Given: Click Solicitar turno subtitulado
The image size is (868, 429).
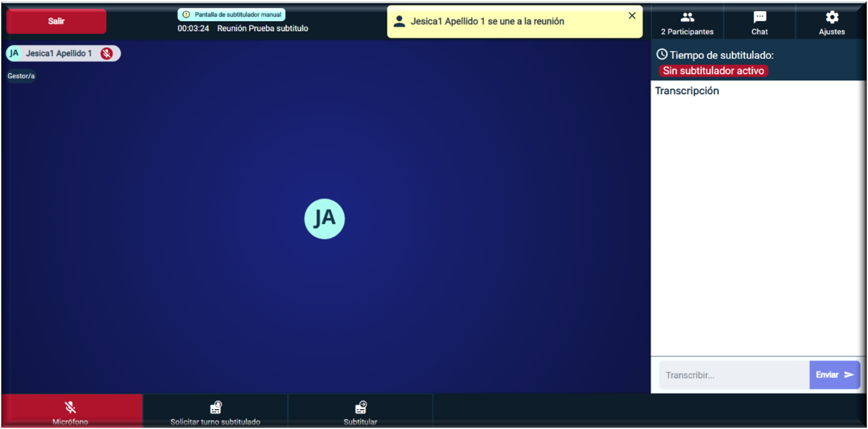Looking at the screenshot, I should tap(215, 411).
